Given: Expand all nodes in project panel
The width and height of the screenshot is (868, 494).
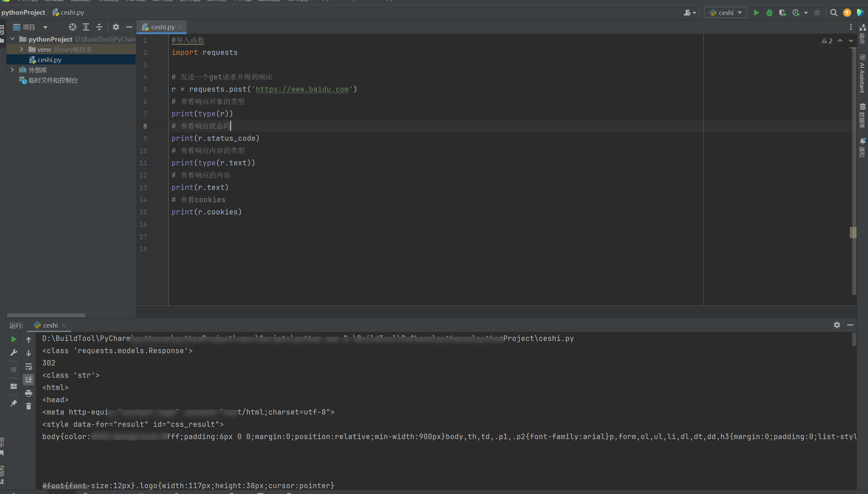Looking at the screenshot, I should (86, 27).
